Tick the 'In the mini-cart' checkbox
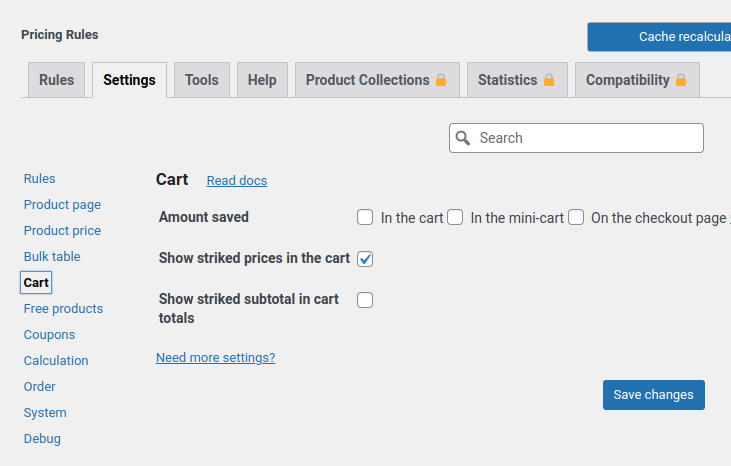 click(x=455, y=217)
